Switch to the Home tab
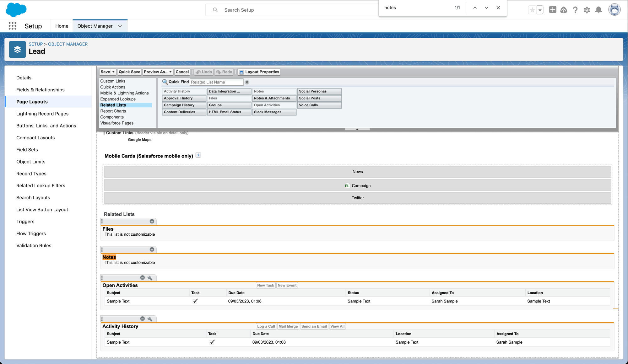Image resolution: width=628 pixels, height=364 pixels. click(62, 26)
